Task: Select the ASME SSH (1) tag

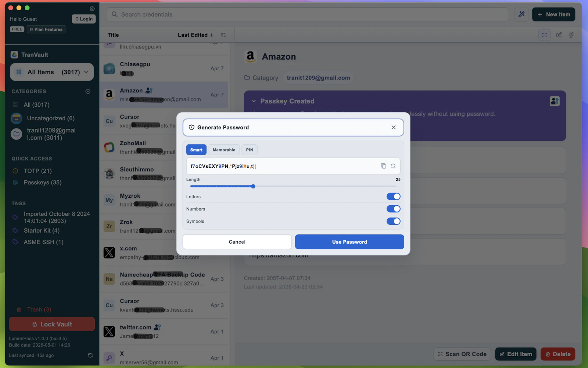Action: click(x=43, y=242)
